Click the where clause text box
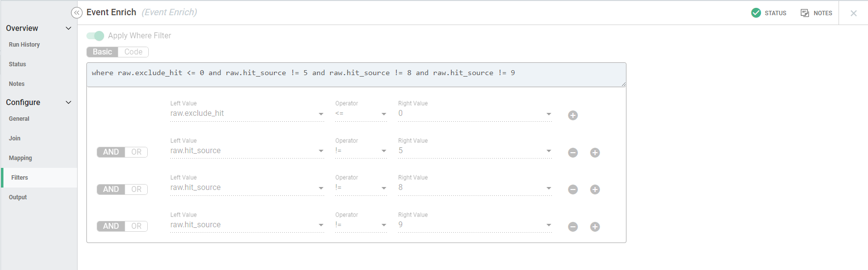Viewport: 868px width, 270px height. (356, 74)
